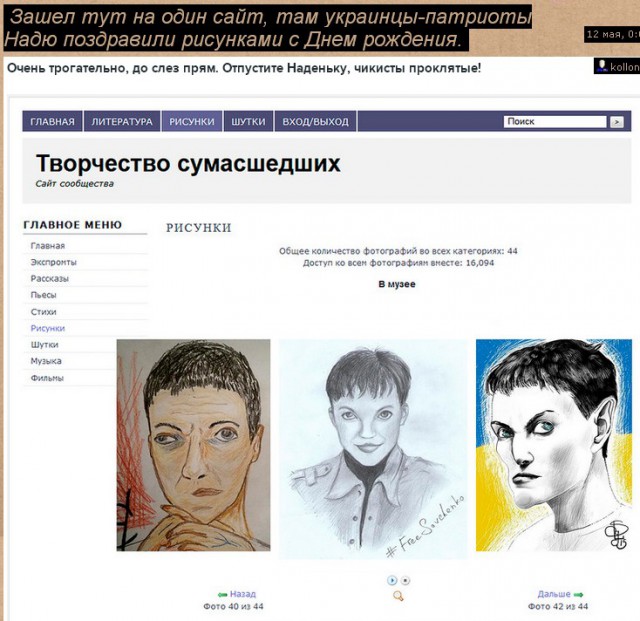Click the slideshow stop icon
Viewport: 640px width, 621px height.
coord(405,580)
